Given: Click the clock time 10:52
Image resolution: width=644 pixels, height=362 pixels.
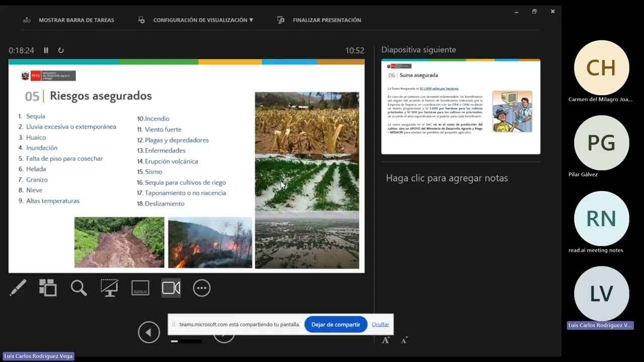Looking at the screenshot, I should coord(355,50).
